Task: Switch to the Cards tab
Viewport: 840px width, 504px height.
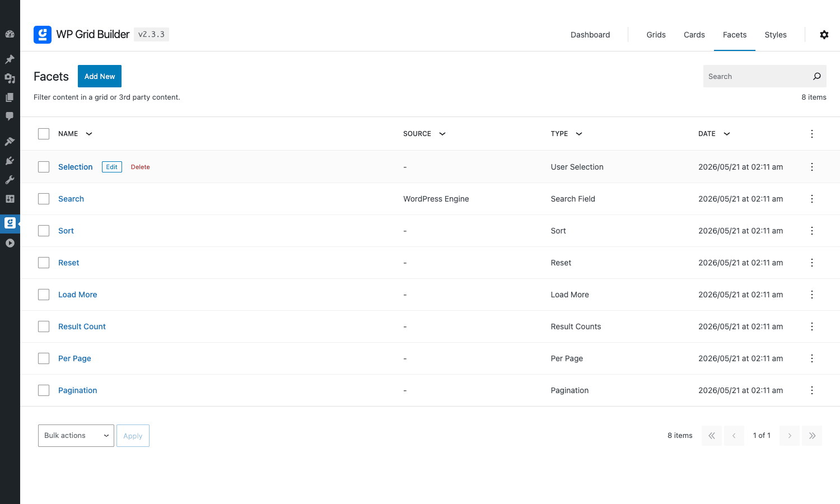Action: point(694,35)
